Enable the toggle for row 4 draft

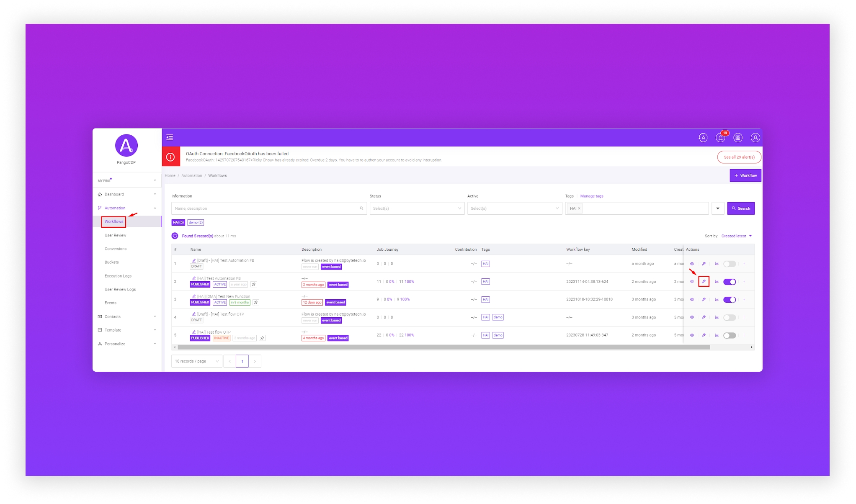click(729, 317)
